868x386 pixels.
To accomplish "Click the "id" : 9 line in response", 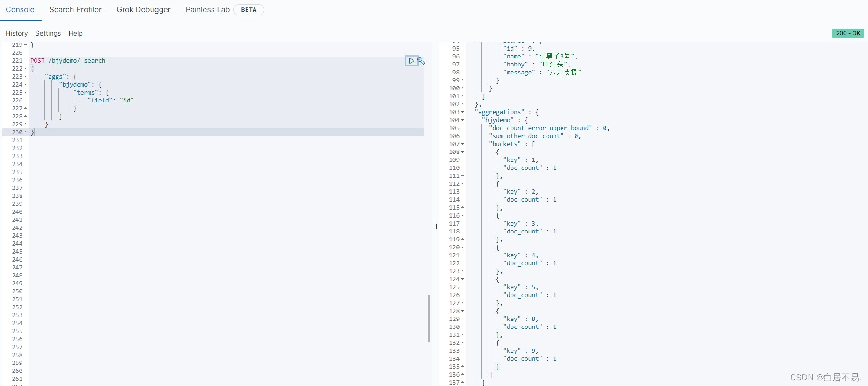I will pyautogui.click(x=519, y=49).
